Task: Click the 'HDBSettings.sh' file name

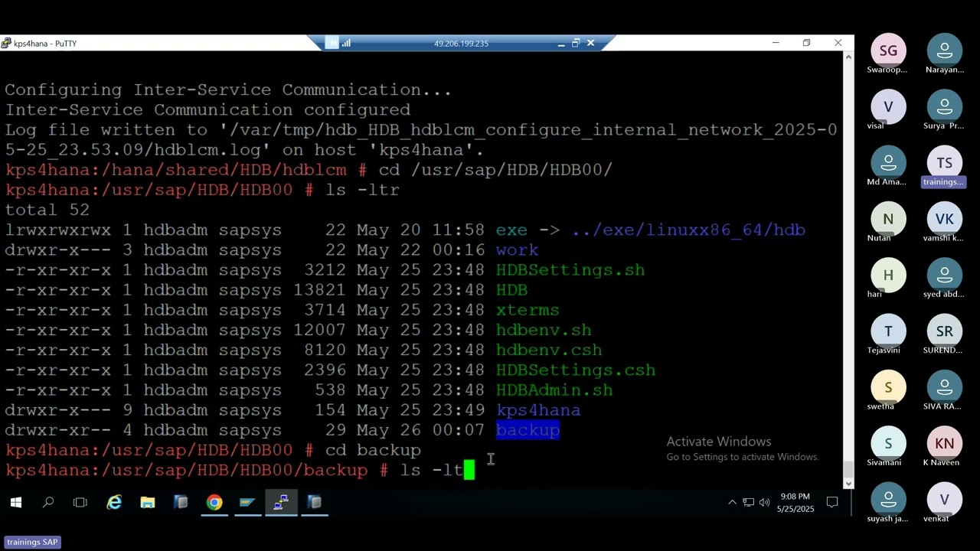Action: [x=570, y=270]
